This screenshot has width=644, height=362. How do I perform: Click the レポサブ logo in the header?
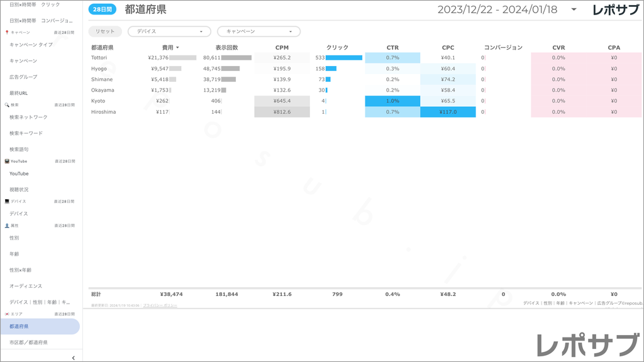pyautogui.click(x=617, y=10)
